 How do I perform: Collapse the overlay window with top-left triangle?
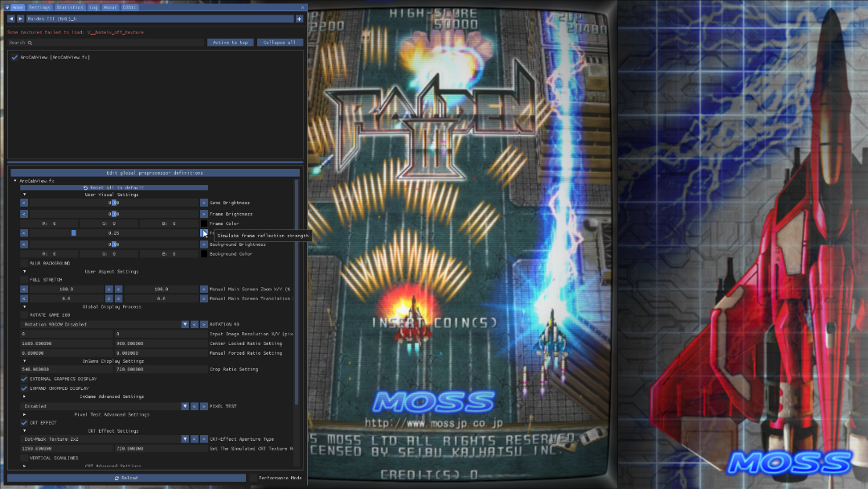pyautogui.click(x=6, y=7)
